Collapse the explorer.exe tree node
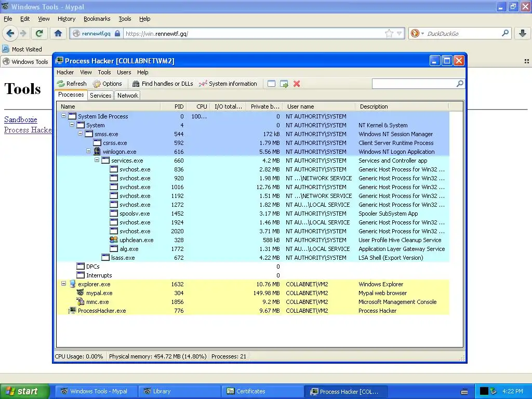Screen dimensions: 532x399 tap(63, 283)
